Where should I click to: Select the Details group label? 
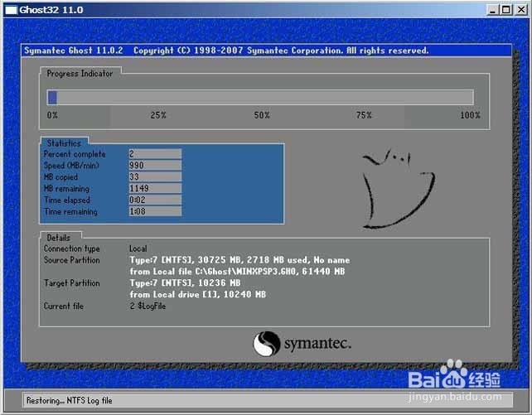click(58, 238)
